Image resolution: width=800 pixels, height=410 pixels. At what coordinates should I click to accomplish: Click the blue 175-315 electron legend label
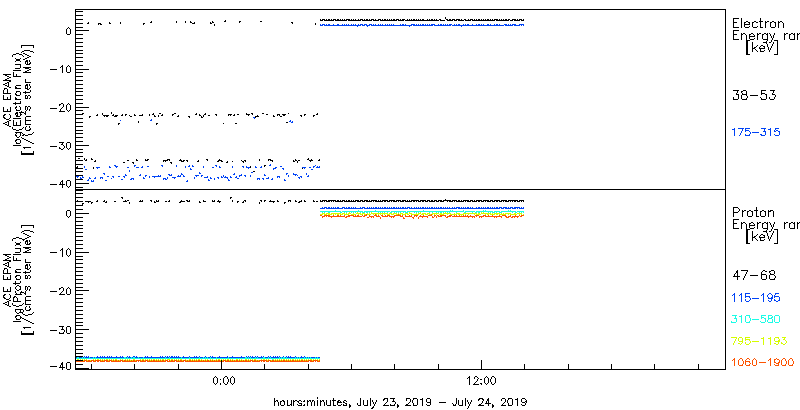[756, 133]
